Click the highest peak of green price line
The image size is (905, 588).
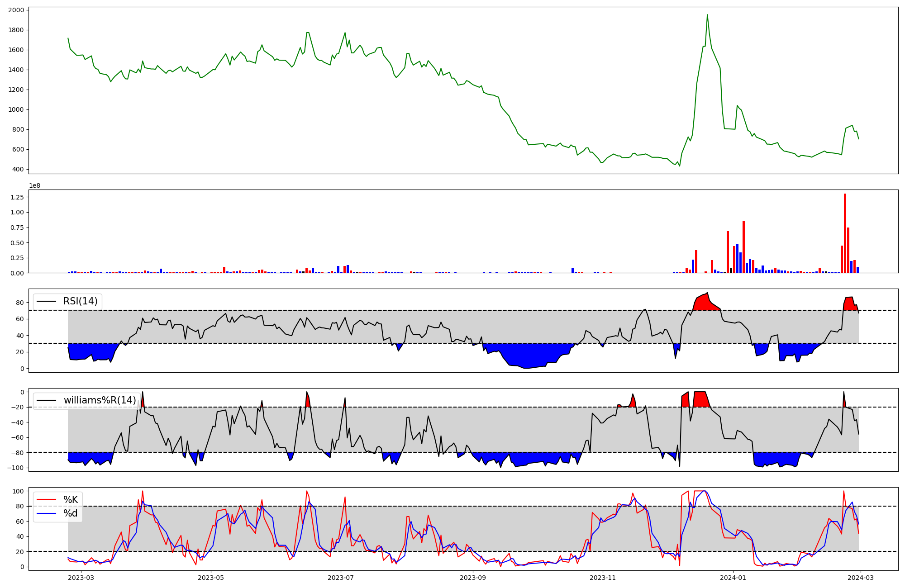(x=707, y=15)
